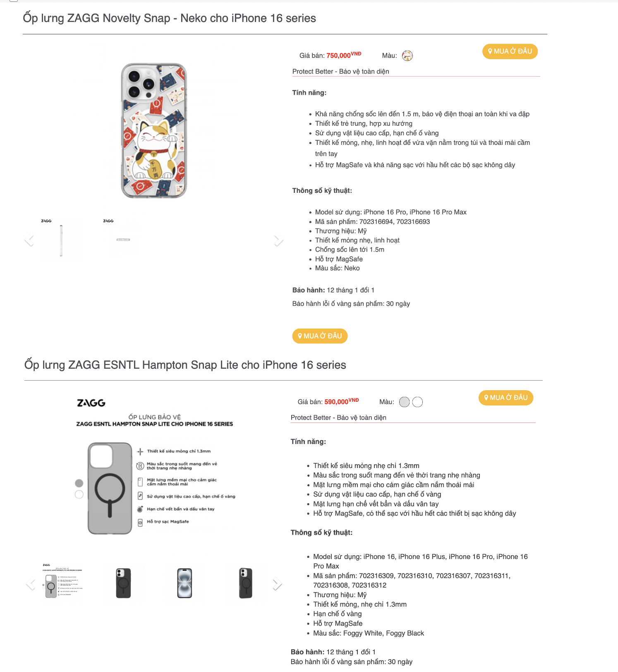Advance Hampton gallery with right chevron arrow

click(x=277, y=584)
